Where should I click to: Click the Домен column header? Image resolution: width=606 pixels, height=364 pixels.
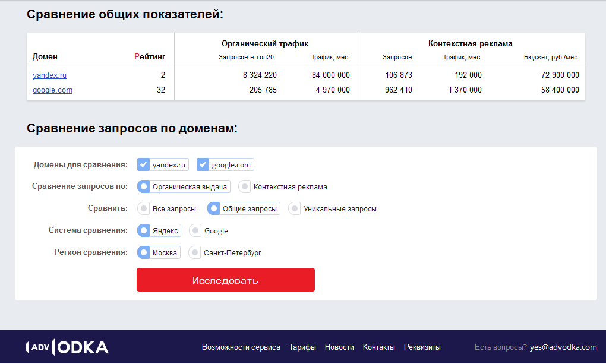tap(45, 57)
